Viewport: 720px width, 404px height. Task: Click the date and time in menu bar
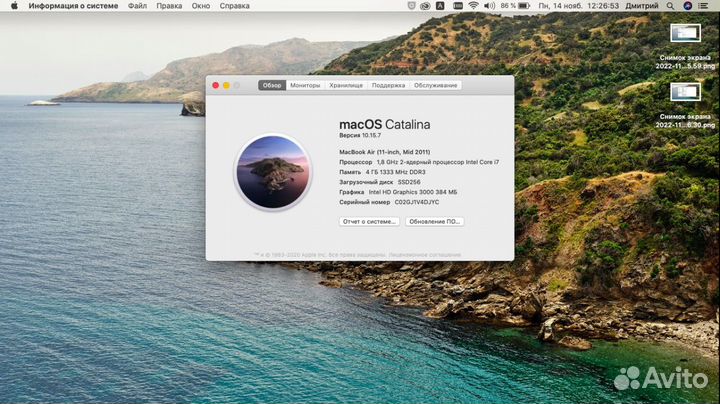578,6
